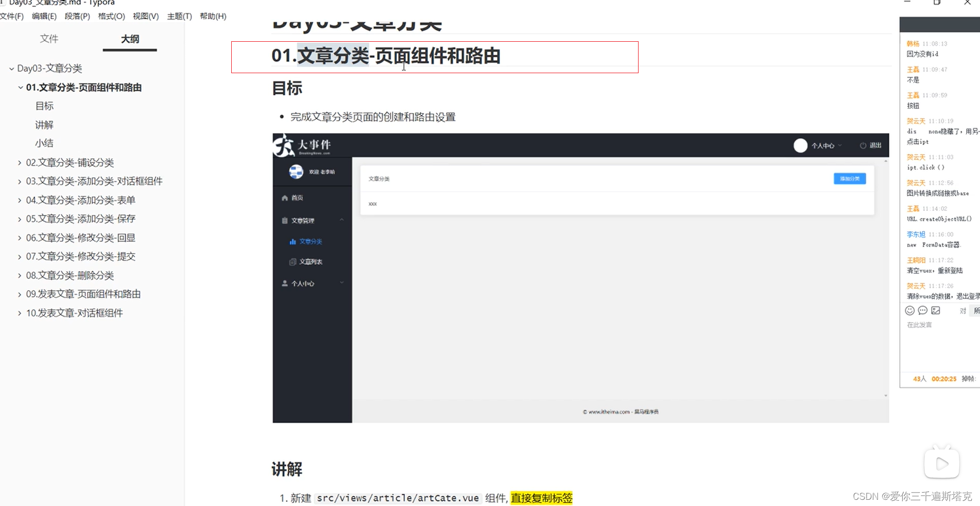The image size is (980, 506).
Task: Expand the 05.文章分类-添加分类-保存 chevron
Action: pos(20,219)
